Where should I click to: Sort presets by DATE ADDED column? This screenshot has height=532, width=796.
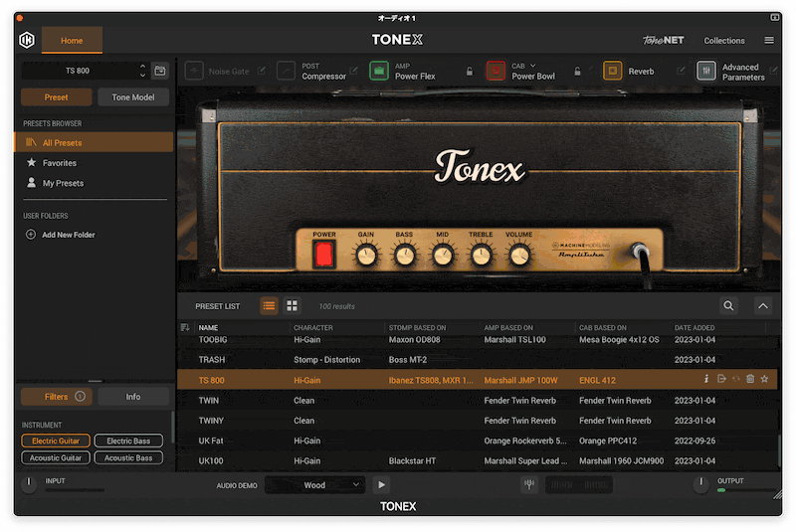695,327
